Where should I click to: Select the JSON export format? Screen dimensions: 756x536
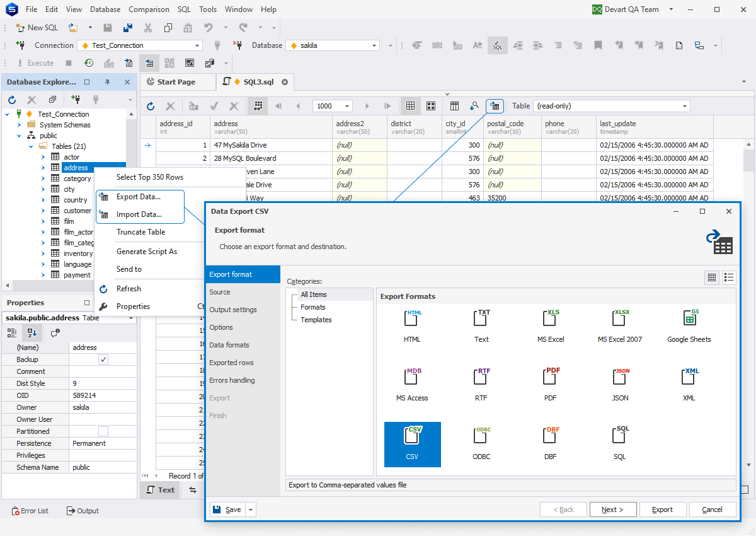click(620, 384)
